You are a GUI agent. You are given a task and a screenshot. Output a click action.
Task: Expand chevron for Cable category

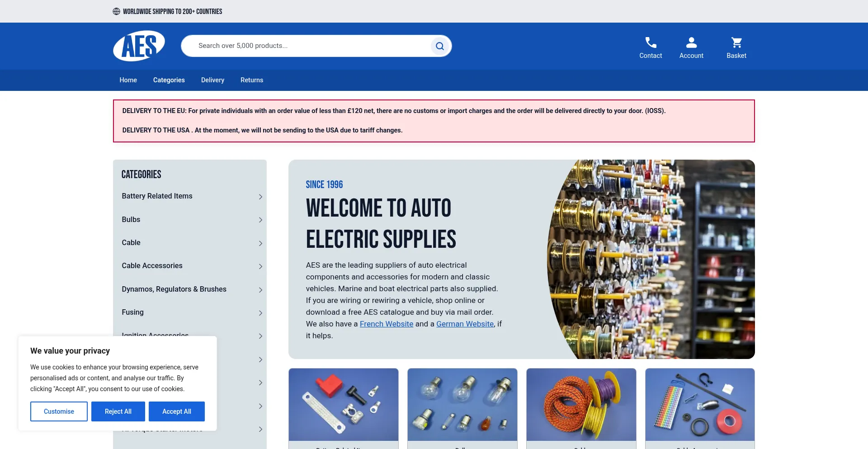pyautogui.click(x=260, y=243)
